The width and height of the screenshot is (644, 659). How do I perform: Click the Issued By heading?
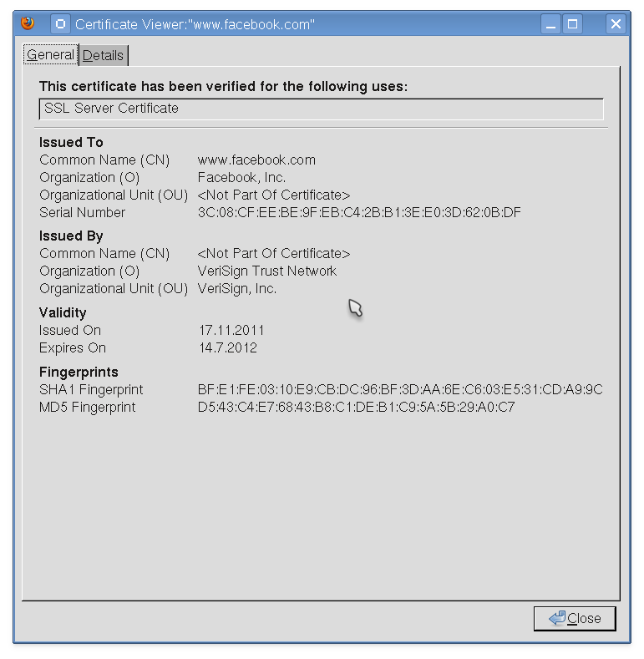pos(71,236)
